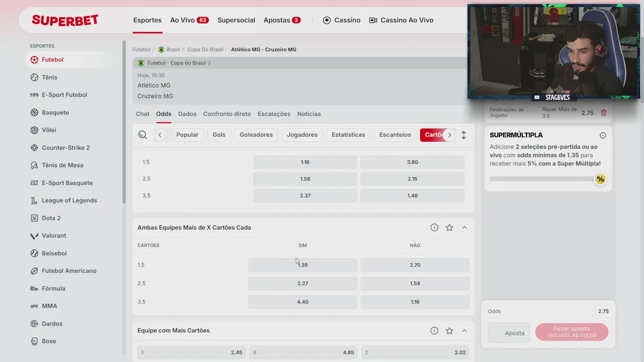The image size is (644, 362).
Task: Move market categories right with arrow
Action: click(450, 135)
